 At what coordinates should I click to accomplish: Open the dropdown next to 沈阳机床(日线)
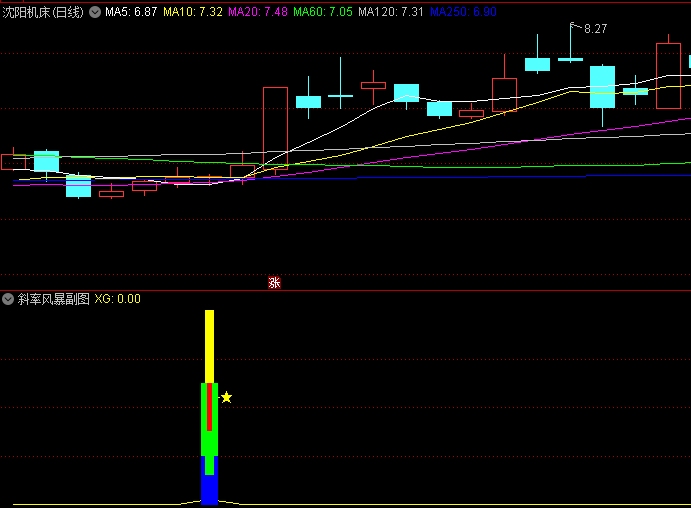coord(95,12)
